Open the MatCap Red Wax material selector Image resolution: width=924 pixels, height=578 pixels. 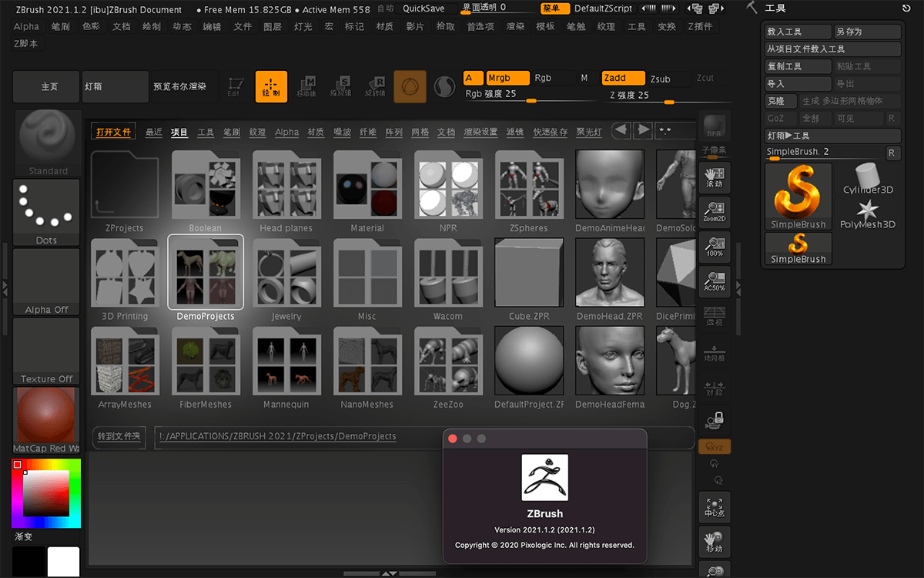(x=46, y=420)
